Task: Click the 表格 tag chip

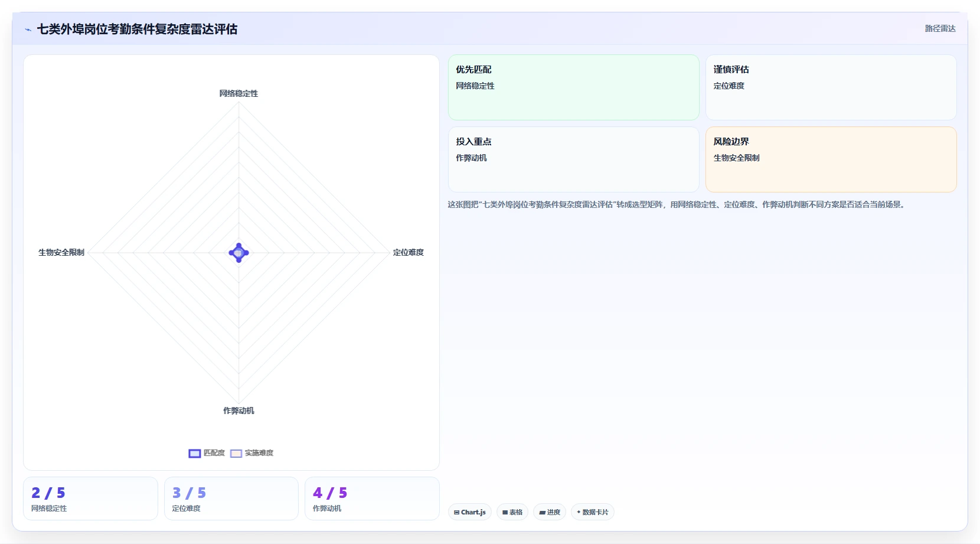Action: (x=512, y=512)
